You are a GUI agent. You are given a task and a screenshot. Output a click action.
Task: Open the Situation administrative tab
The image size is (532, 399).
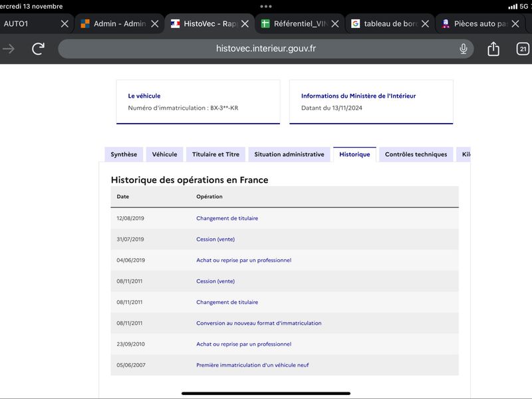(x=289, y=154)
